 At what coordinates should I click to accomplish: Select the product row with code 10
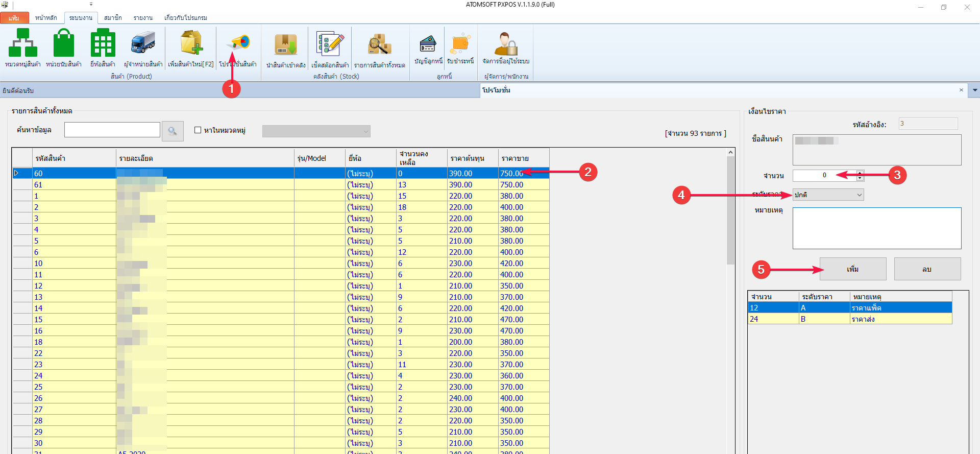(x=281, y=263)
